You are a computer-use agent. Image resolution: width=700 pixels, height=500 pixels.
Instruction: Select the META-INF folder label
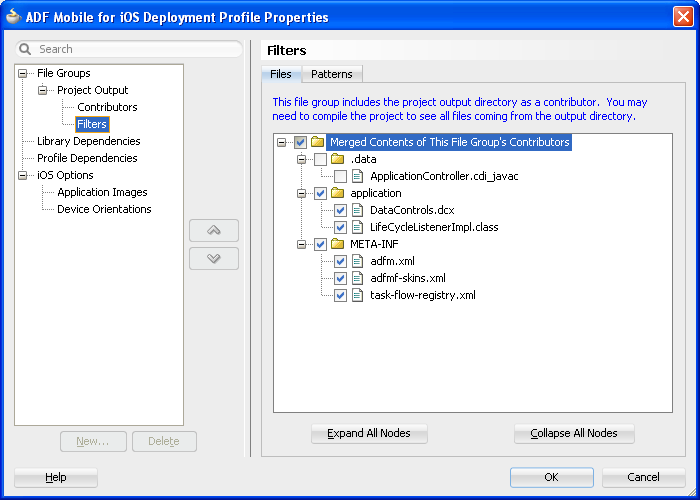pyautogui.click(x=374, y=244)
